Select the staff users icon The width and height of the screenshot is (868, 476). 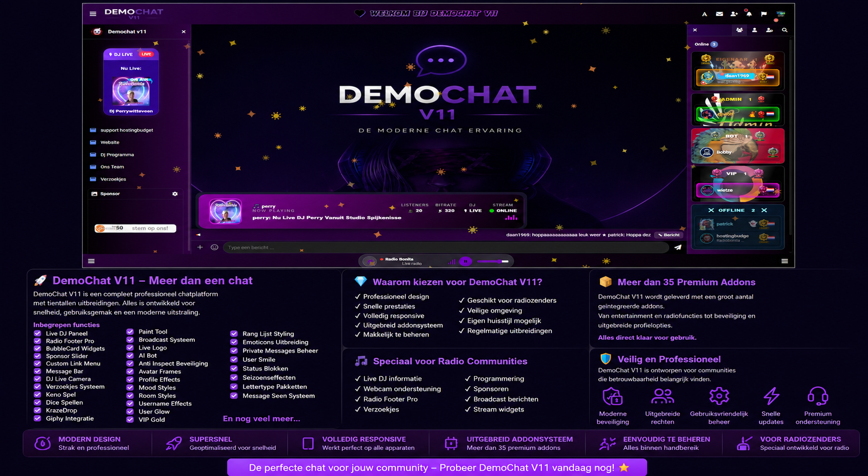pyautogui.click(x=770, y=30)
